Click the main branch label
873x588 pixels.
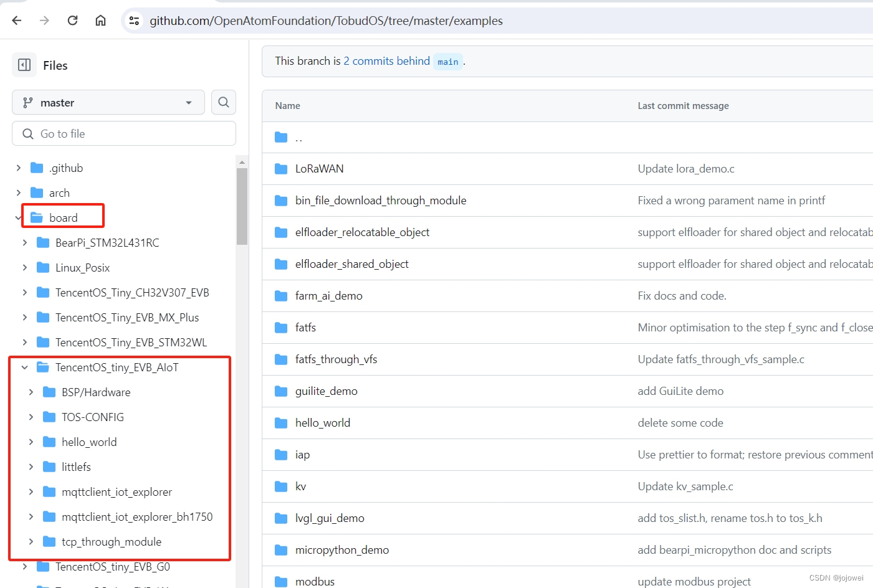pyautogui.click(x=447, y=62)
